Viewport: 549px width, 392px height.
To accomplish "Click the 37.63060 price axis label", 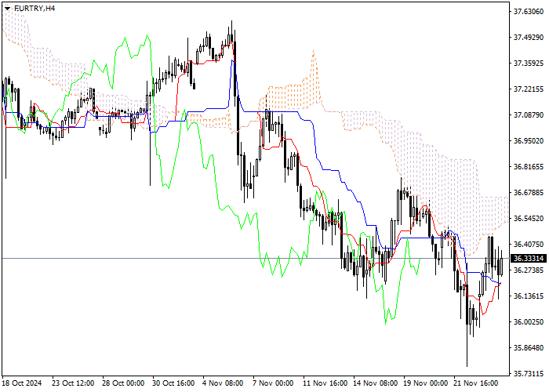I will pyautogui.click(x=529, y=12).
